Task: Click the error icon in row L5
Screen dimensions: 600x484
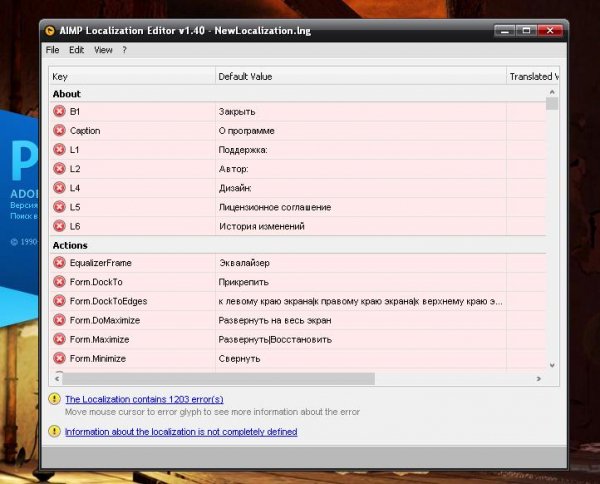Action: pos(59,207)
